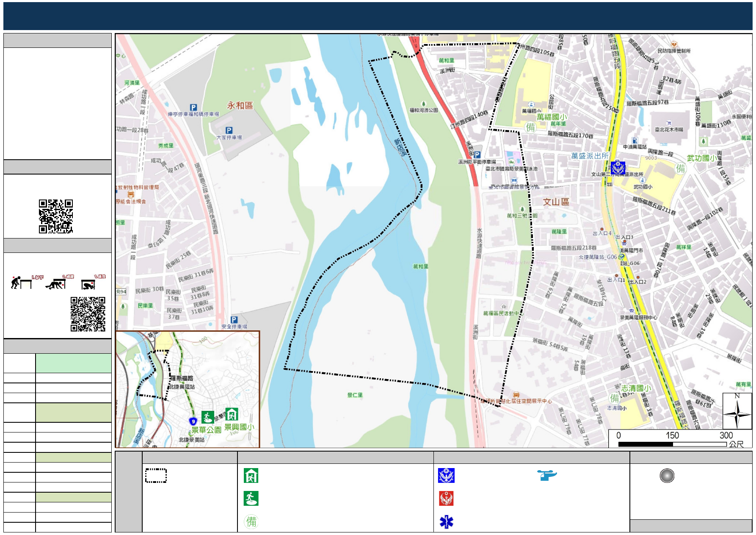Click the 永和區 district label on map
This screenshot has height=535, width=756.
[240, 105]
